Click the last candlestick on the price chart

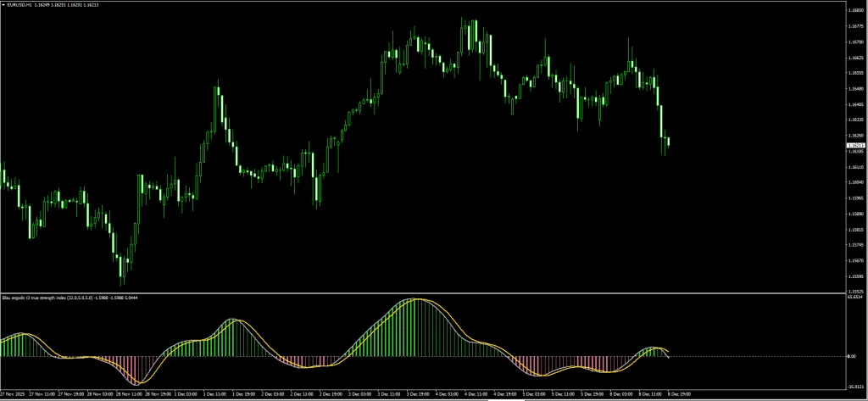point(668,142)
